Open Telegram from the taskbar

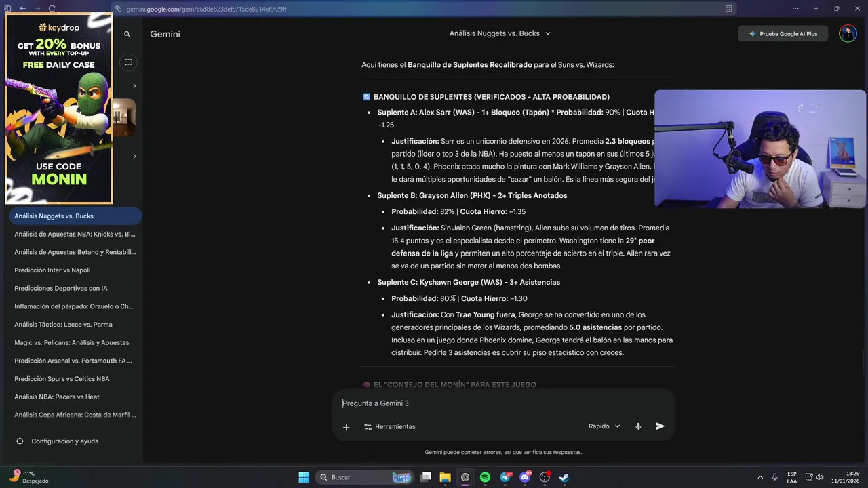505,477
